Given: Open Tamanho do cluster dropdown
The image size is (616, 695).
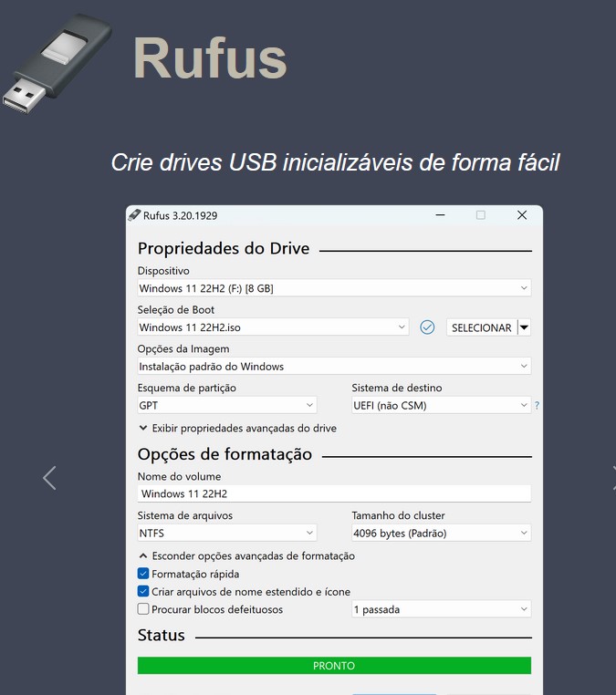Looking at the screenshot, I should click(442, 533).
